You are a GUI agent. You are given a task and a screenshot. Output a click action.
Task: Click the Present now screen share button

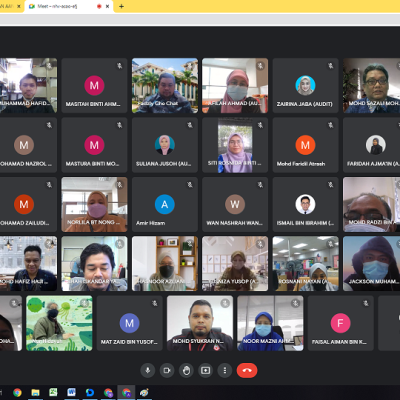click(206, 370)
